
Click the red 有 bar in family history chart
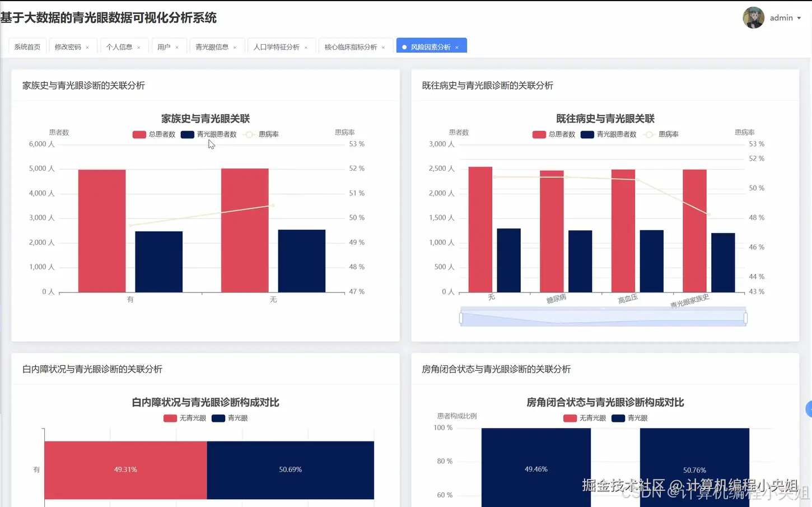coord(103,230)
